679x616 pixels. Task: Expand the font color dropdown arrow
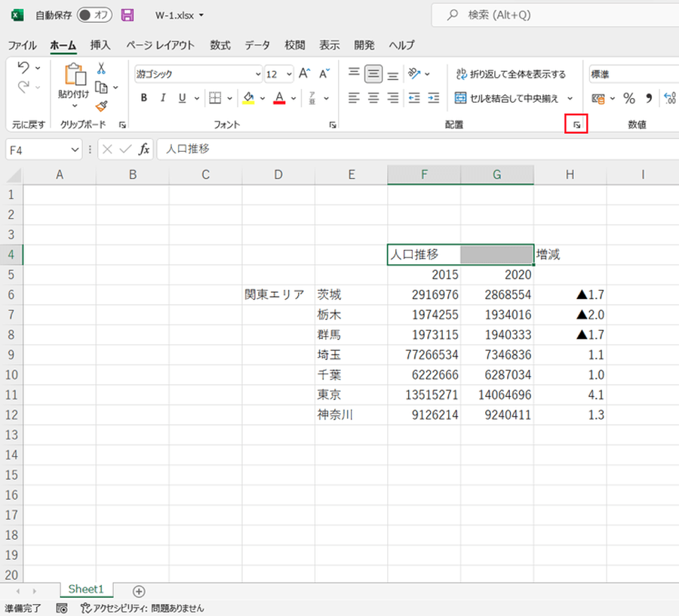(x=293, y=98)
